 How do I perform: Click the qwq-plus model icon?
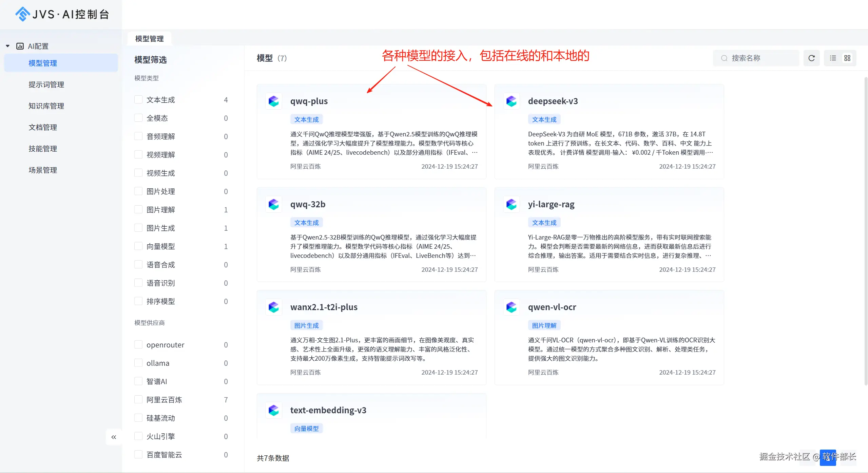274,101
